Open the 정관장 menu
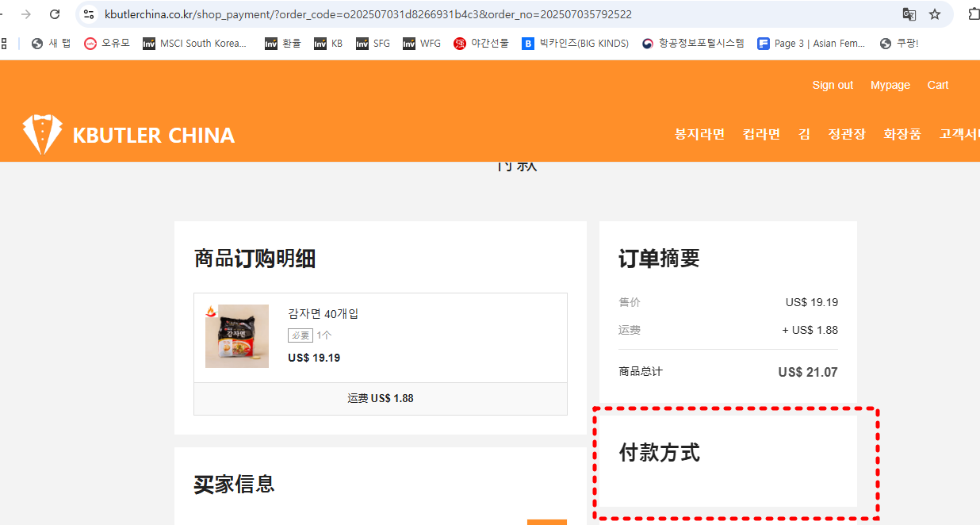 click(x=847, y=134)
